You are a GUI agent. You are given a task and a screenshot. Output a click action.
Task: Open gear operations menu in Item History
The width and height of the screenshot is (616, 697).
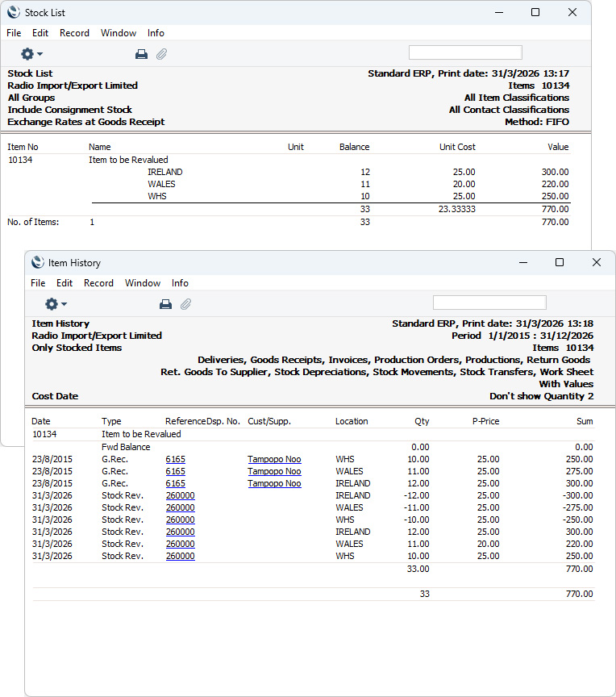point(56,304)
